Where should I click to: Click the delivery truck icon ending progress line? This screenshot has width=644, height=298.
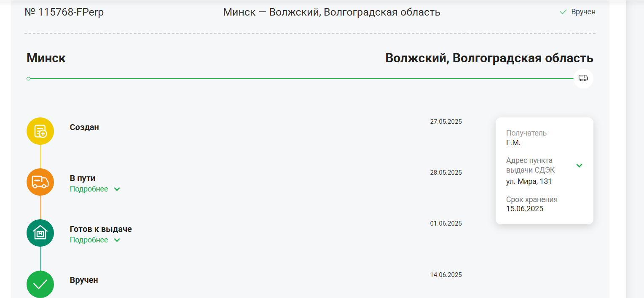pos(583,78)
